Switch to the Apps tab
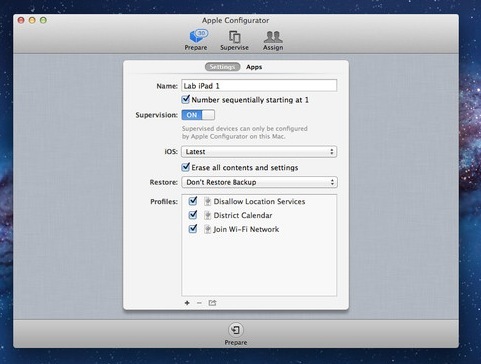 (x=254, y=67)
